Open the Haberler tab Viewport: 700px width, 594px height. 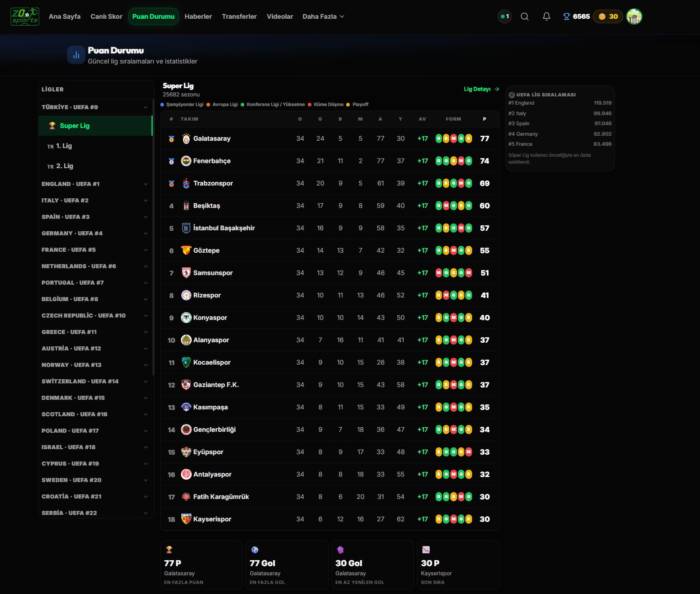(198, 16)
